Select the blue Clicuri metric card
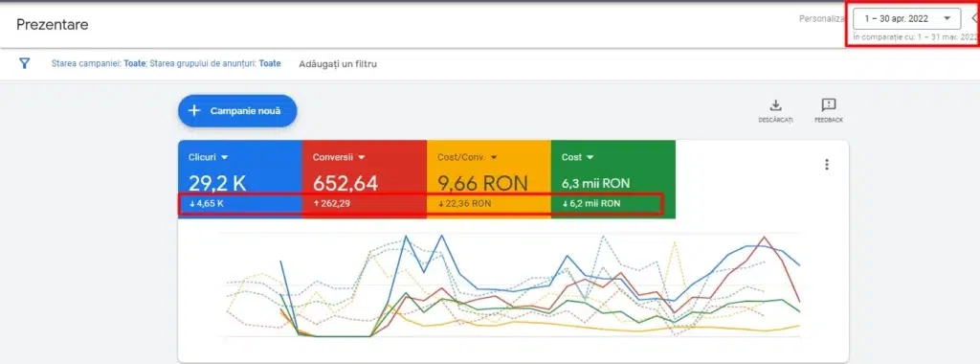 tap(240, 179)
